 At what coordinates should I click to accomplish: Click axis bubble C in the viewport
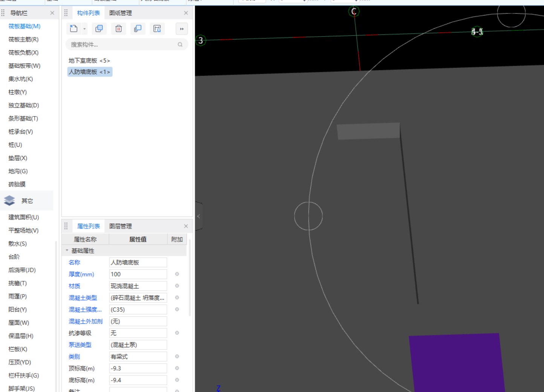coord(354,11)
